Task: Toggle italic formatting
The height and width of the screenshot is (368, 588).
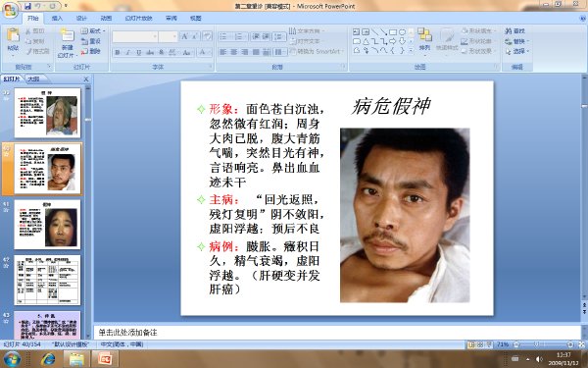Action: (x=127, y=52)
